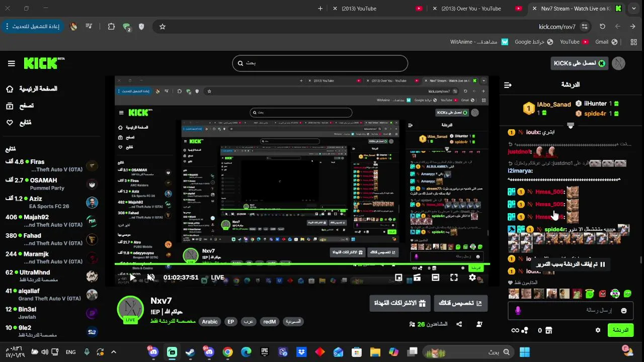Enter fullscreen video mode
Image resolution: width=644 pixels, height=362 pixels.
click(454, 277)
